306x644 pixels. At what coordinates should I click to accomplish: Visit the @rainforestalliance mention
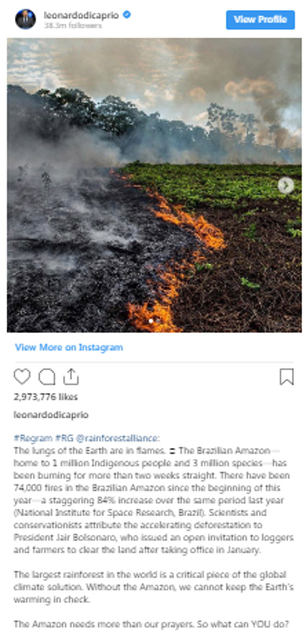tap(118, 438)
